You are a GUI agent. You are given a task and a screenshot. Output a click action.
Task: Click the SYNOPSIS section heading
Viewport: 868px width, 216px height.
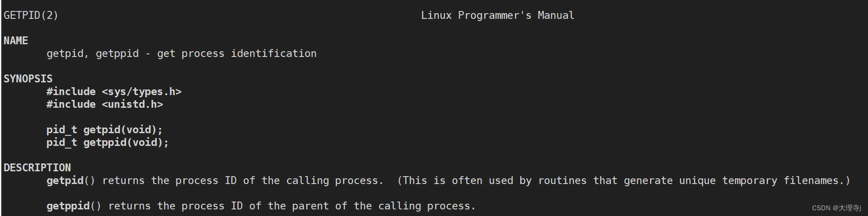(x=28, y=79)
